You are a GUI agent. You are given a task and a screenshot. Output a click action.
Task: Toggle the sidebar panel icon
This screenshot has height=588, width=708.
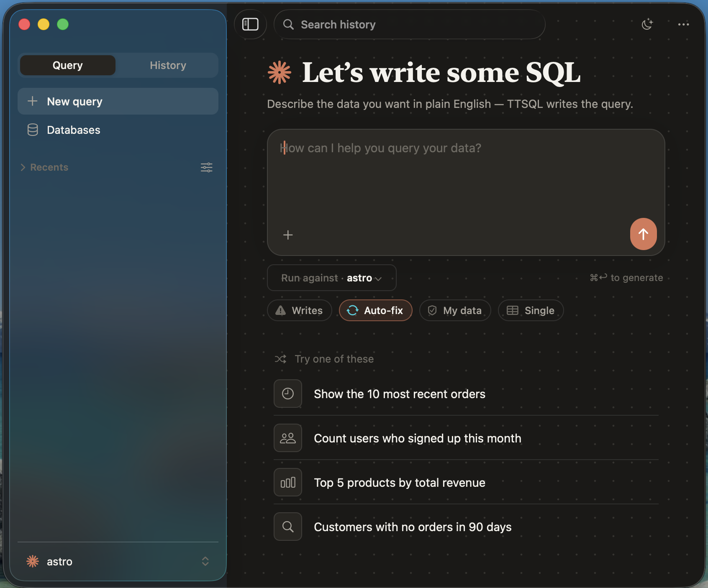250,24
